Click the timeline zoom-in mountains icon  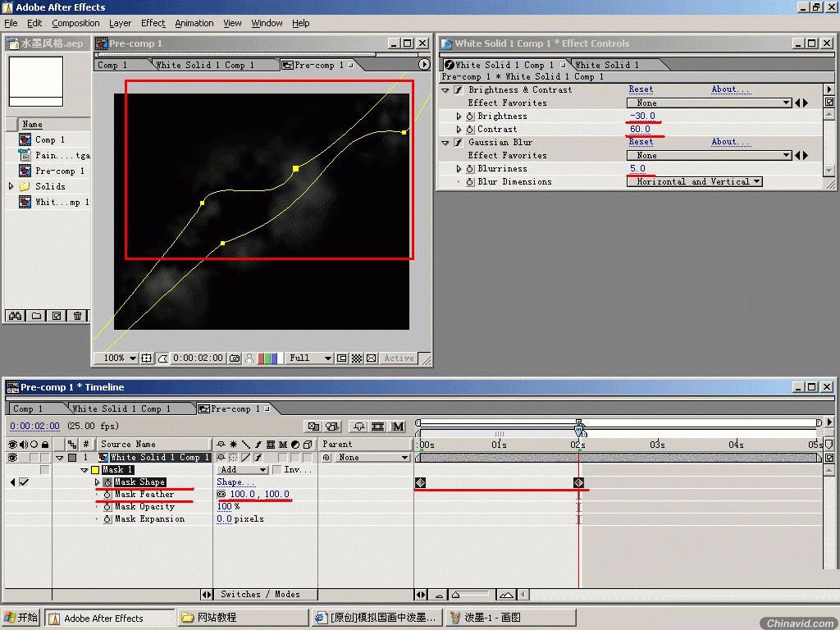pyautogui.click(x=506, y=595)
